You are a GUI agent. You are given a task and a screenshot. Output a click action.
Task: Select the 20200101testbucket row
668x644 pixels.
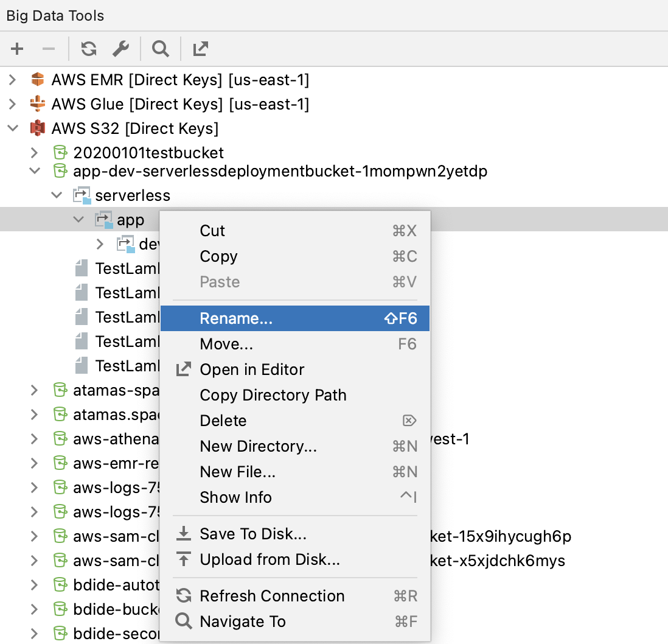(x=334, y=152)
